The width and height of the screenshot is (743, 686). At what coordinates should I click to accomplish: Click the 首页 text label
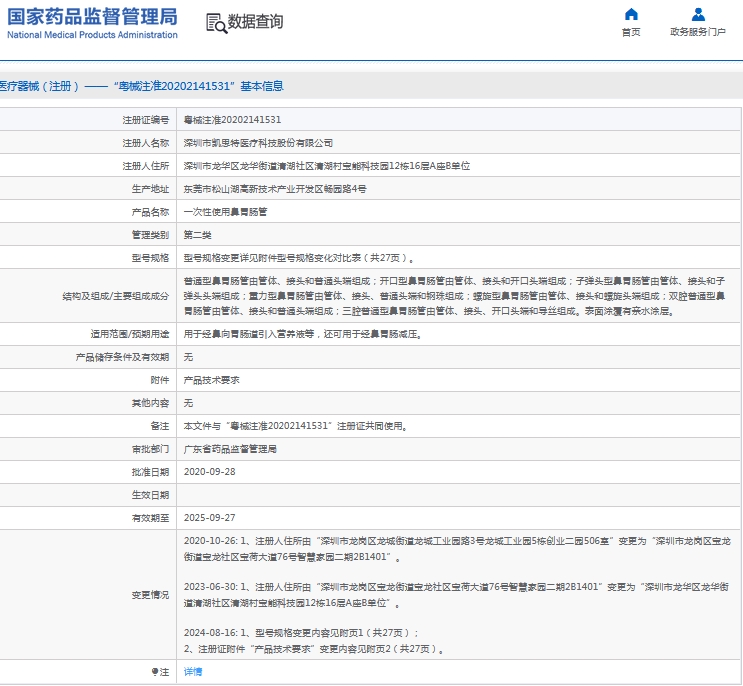pyautogui.click(x=631, y=32)
